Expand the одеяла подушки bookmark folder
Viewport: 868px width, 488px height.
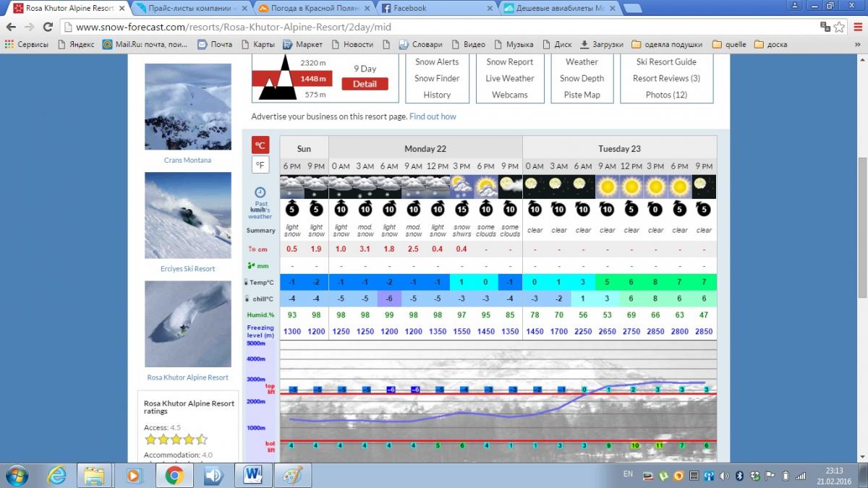pyautogui.click(x=668, y=44)
